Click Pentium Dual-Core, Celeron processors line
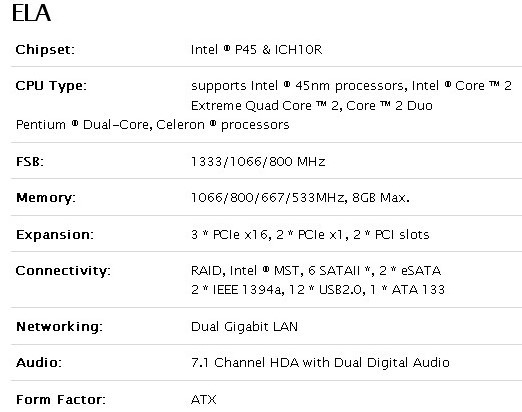Image resolution: width=522 pixels, height=412 pixels. click(x=153, y=125)
